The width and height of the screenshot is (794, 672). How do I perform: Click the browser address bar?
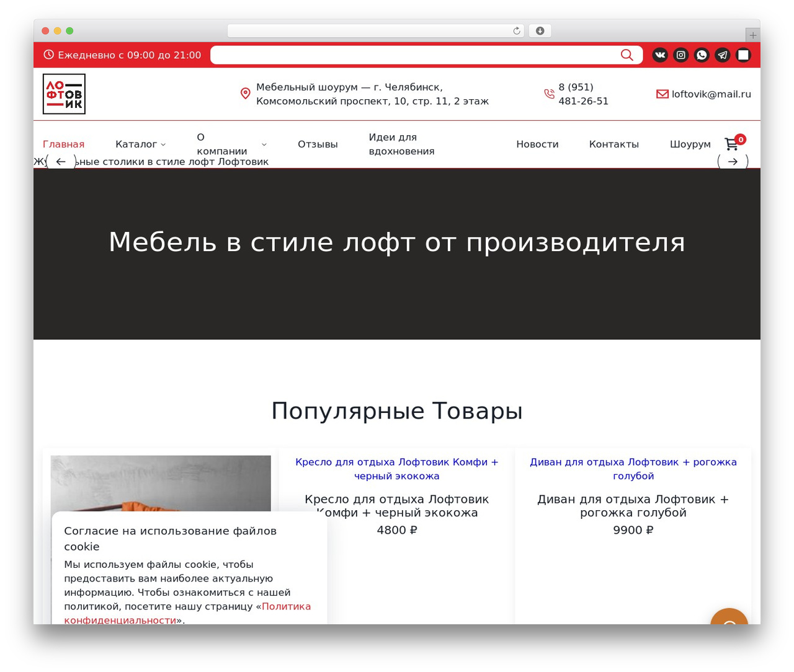coord(375,31)
